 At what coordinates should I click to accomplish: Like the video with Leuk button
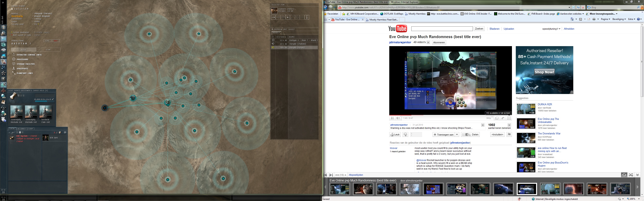tap(395, 135)
